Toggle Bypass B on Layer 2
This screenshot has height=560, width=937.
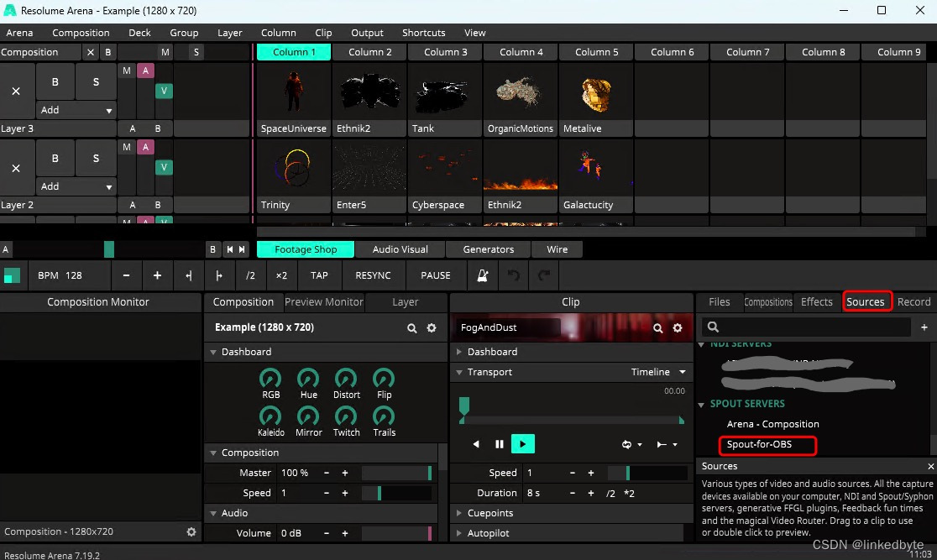(x=55, y=159)
